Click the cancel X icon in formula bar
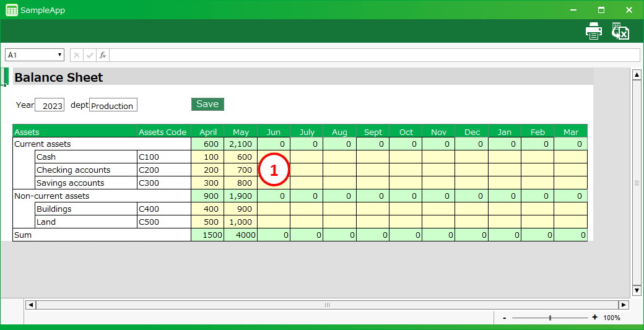 click(77, 55)
